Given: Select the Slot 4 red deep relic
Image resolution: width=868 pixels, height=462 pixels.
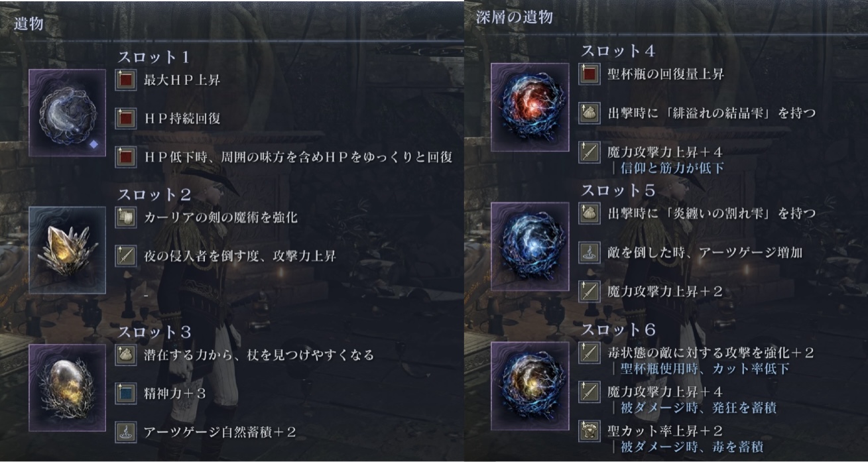Looking at the screenshot, I should click(x=530, y=107).
